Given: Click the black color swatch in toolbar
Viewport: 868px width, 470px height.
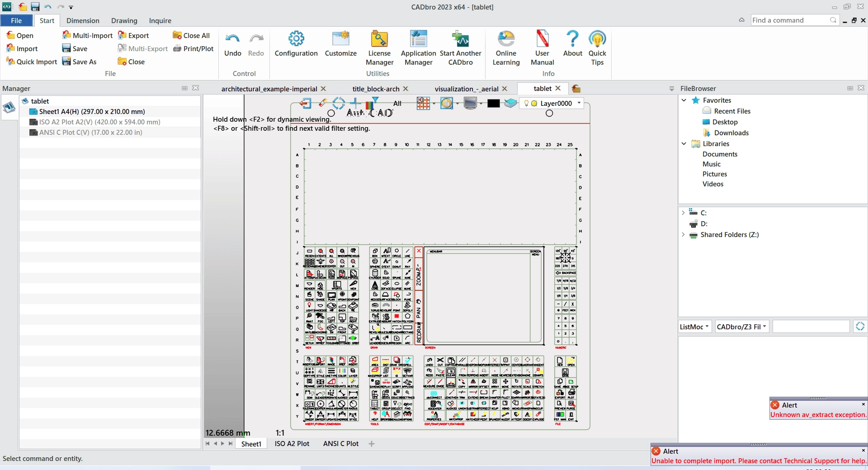Looking at the screenshot, I should [x=494, y=104].
